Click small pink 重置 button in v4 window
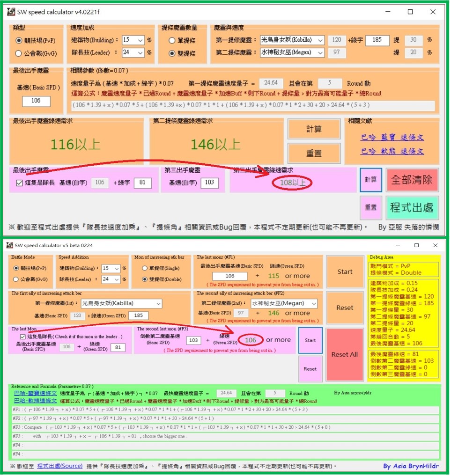The width and height of the screenshot is (451, 476). tap(371, 208)
